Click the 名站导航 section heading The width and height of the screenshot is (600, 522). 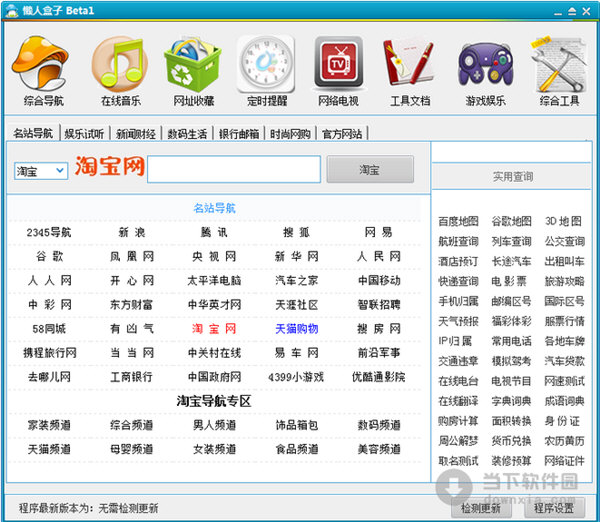[x=214, y=208]
